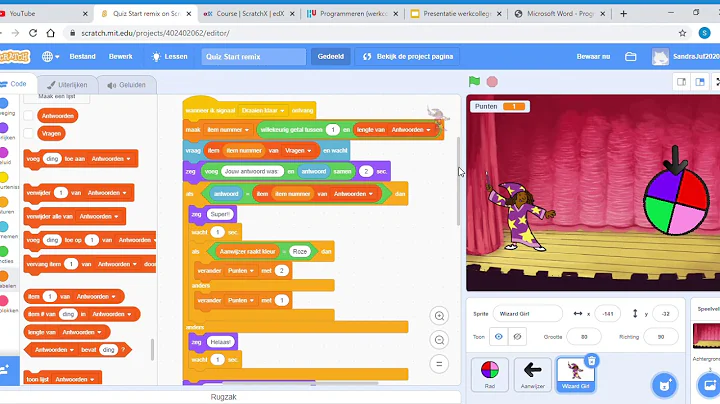Open Lessen tutorials
Screen dimensions: 720x404
(x=169, y=56)
